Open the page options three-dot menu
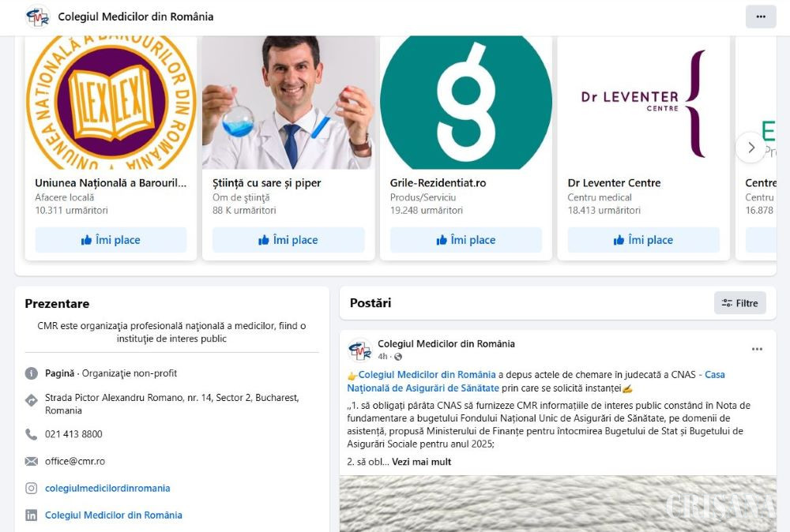Image resolution: width=790 pixels, height=532 pixels. coord(760,17)
